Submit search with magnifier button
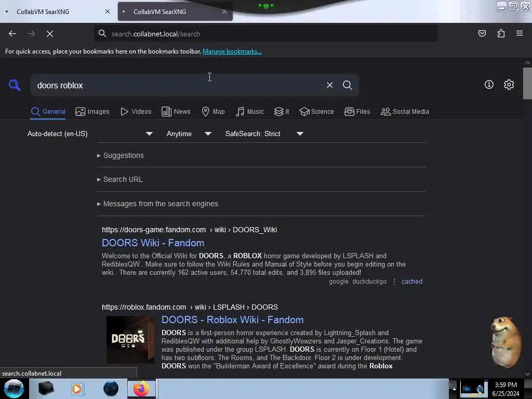This screenshot has width=532, height=399. click(347, 85)
